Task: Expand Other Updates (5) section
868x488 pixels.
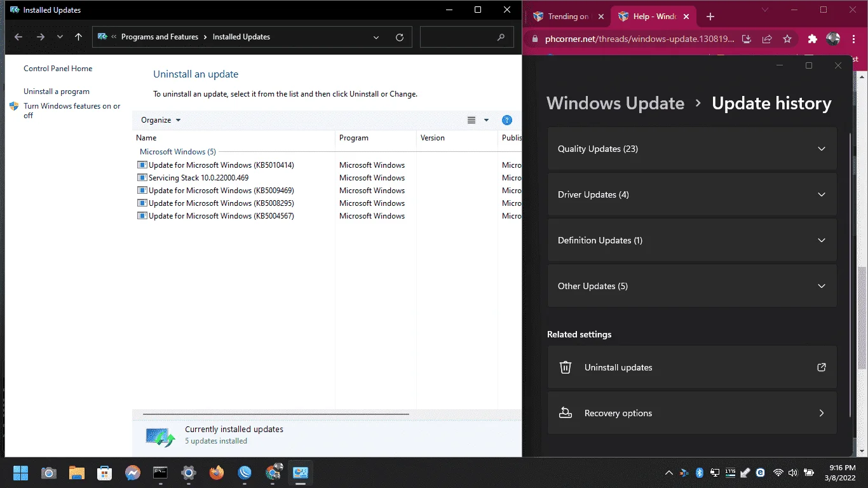Action: pos(692,286)
